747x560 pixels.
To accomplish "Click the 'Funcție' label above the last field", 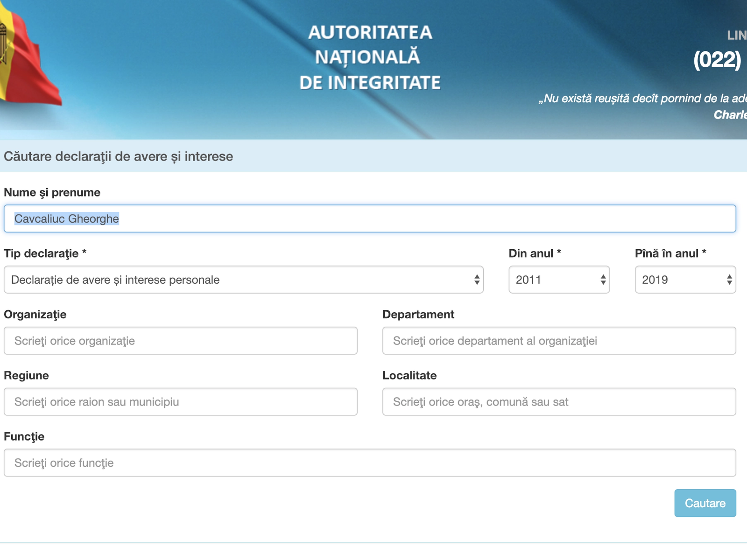I will [x=24, y=436].
